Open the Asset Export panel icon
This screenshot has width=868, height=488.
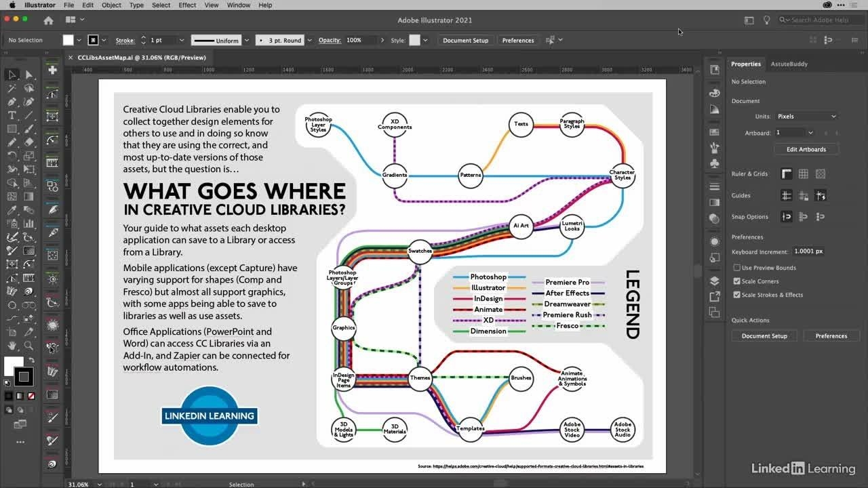pyautogui.click(x=714, y=297)
